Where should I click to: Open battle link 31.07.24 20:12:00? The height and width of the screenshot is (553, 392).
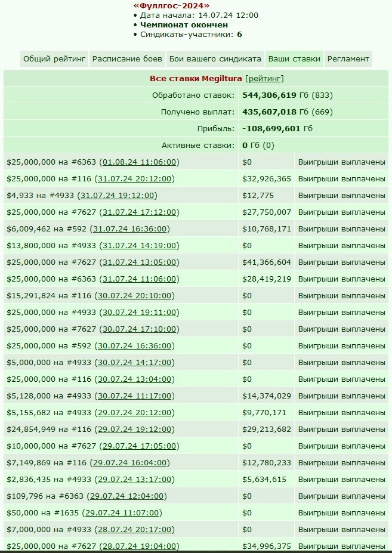[134, 179]
